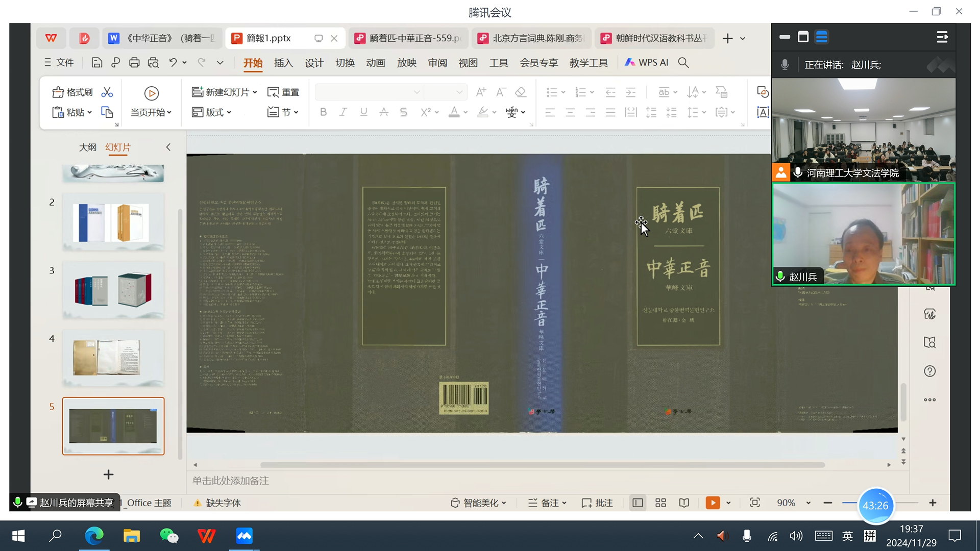Click the font color A swatch
Image resolution: width=980 pixels, height=551 pixels.
coord(454,112)
